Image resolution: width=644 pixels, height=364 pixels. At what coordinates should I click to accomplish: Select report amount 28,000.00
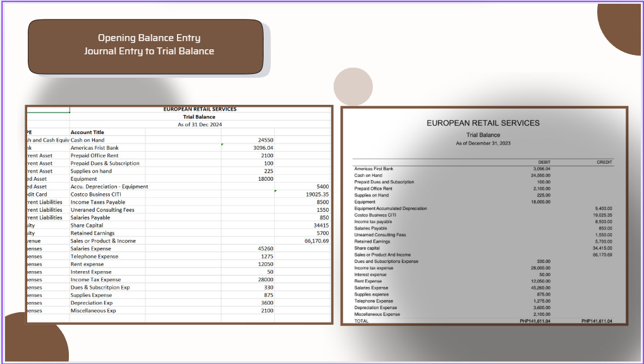540,268
